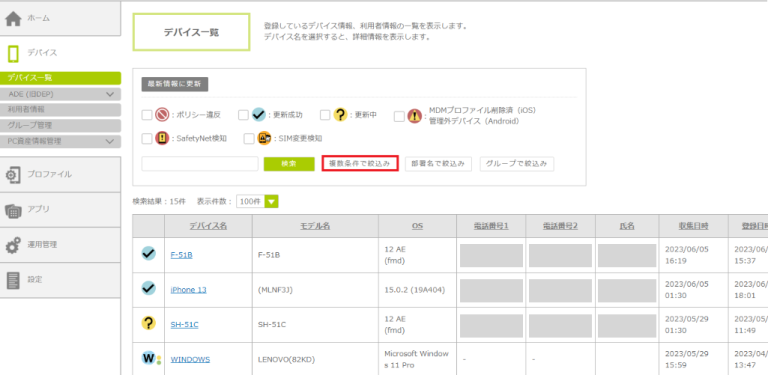
Task: Click the Microsoft Windows 11 Pro cell
Action: click(416, 360)
